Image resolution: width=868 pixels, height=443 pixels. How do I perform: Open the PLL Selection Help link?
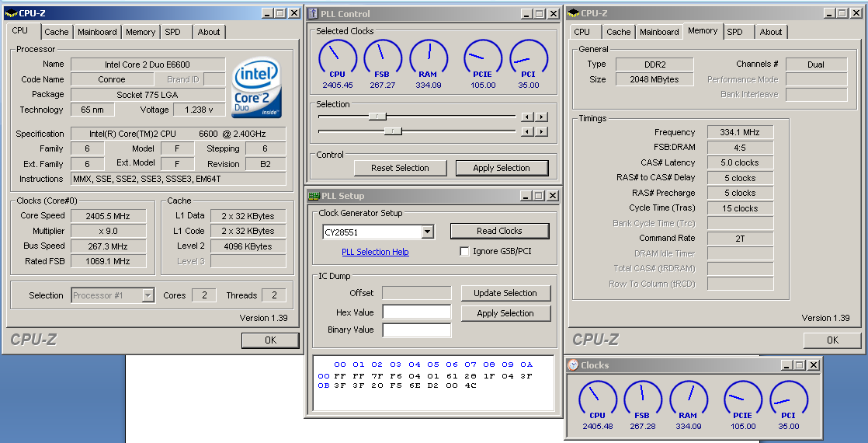click(375, 252)
